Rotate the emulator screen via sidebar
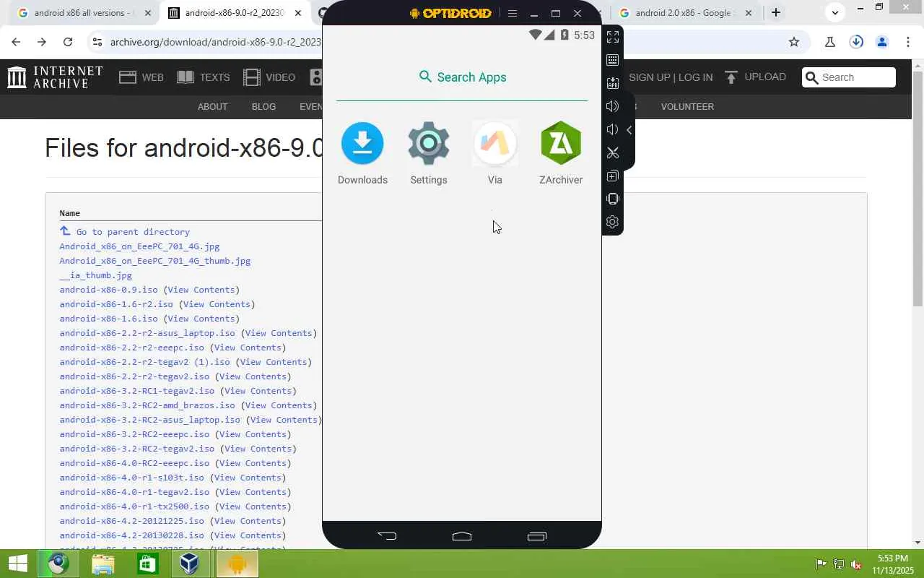924x578 pixels. click(x=613, y=199)
